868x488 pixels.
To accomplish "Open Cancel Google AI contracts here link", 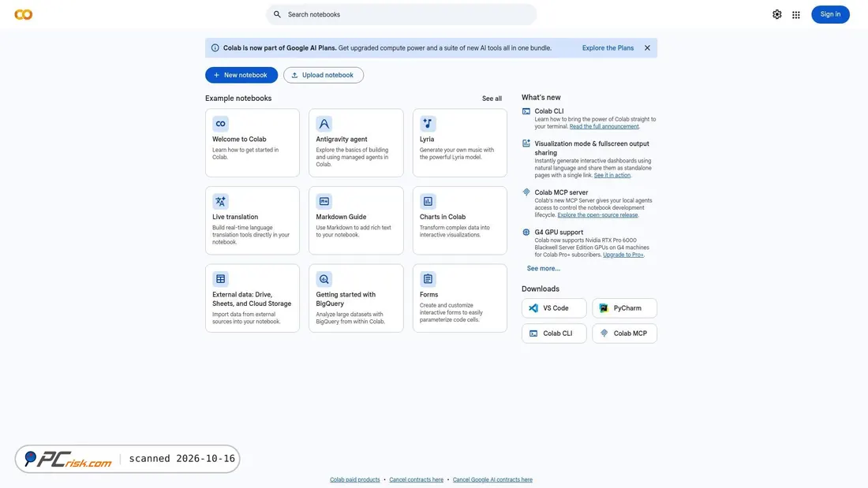I will pos(492,479).
